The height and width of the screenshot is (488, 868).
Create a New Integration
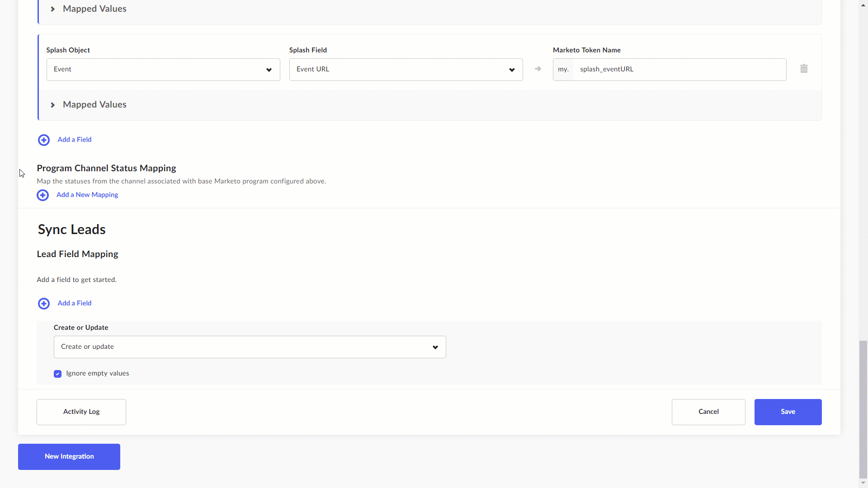click(69, 457)
